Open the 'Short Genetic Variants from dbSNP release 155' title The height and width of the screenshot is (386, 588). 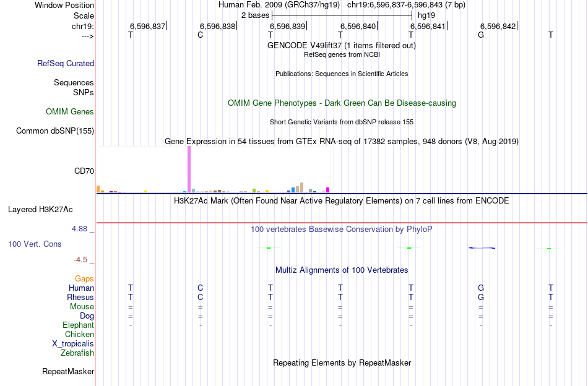point(342,122)
